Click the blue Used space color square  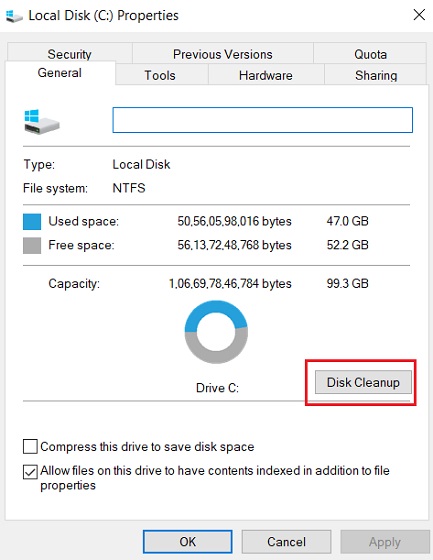coord(32,221)
